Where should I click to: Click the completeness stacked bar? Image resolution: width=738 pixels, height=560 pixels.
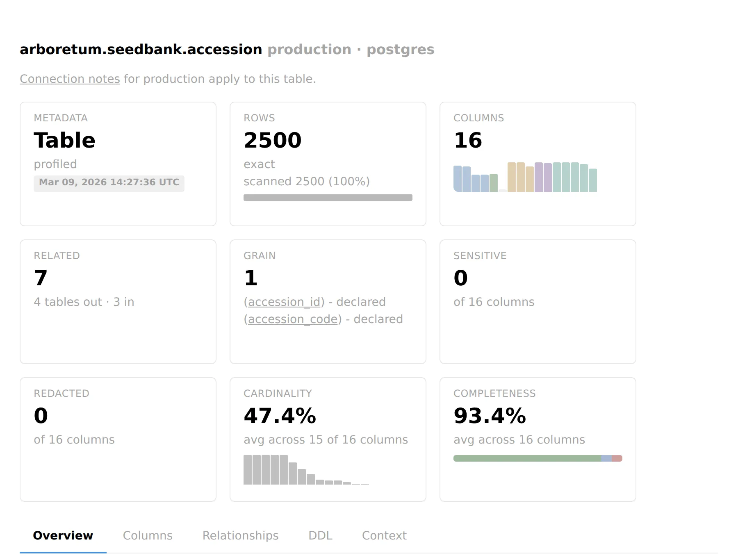click(x=538, y=458)
